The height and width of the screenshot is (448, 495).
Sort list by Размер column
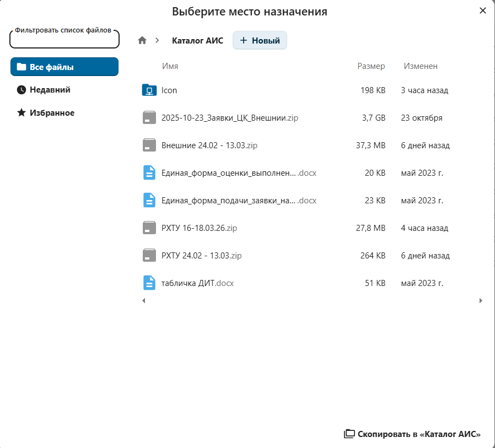371,66
